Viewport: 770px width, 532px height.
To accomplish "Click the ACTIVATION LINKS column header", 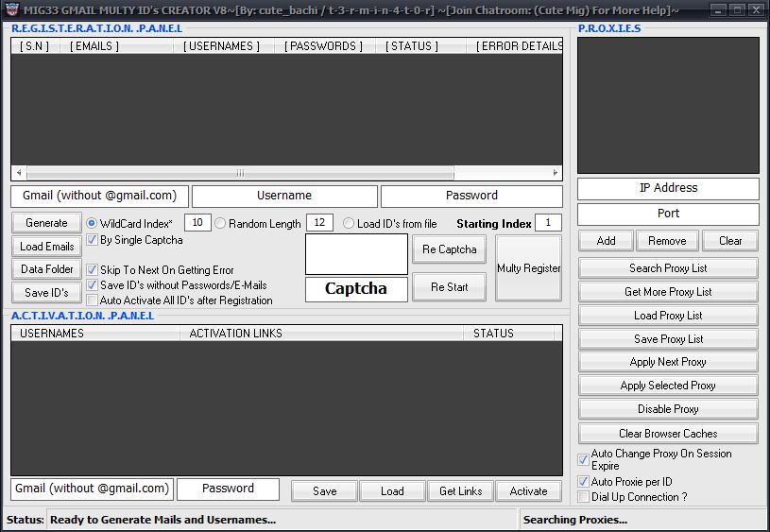I will (321, 334).
